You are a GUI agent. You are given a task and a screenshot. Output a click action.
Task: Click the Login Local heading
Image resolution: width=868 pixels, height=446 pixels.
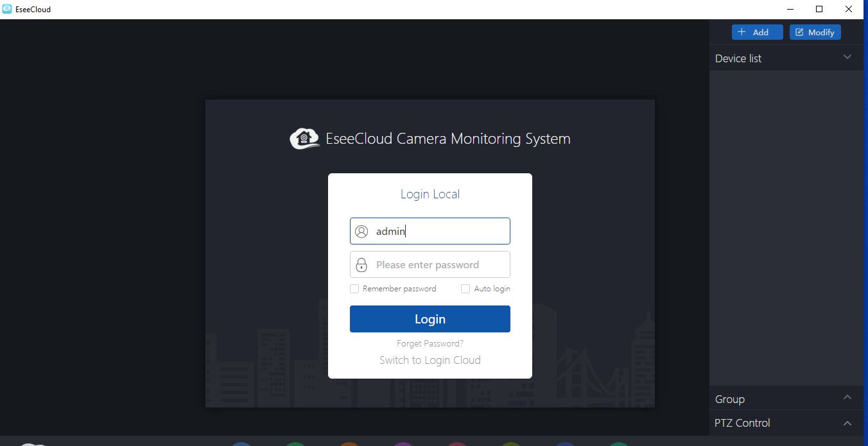[430, 194]
